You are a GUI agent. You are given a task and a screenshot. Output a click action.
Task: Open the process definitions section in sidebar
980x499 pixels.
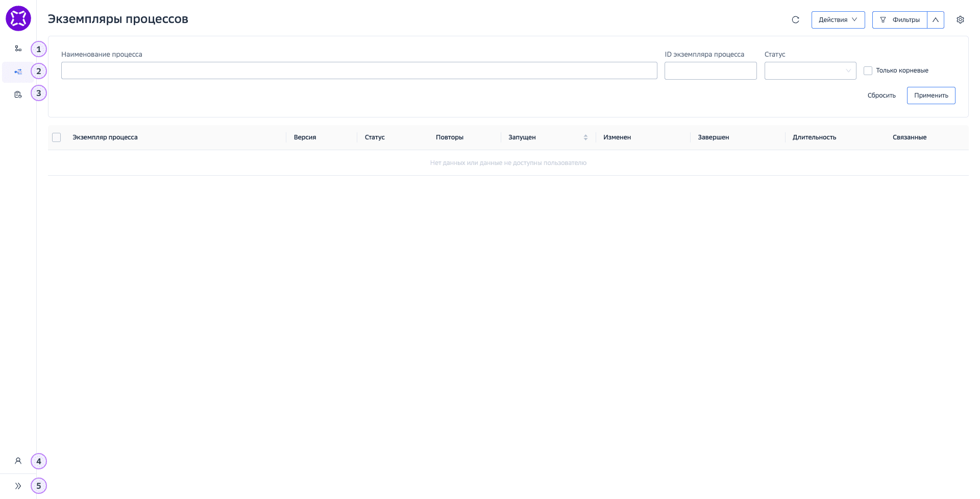[x=18, y=48]
